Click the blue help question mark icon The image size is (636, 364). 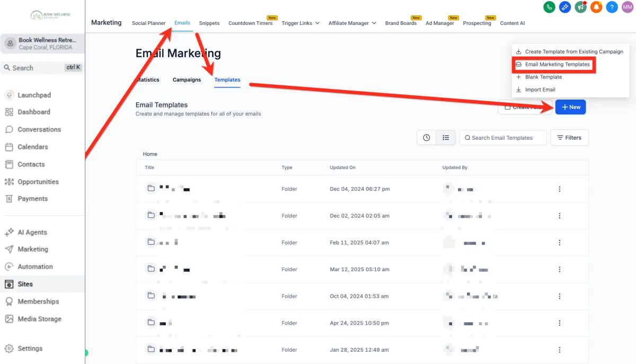click(612, 7)
